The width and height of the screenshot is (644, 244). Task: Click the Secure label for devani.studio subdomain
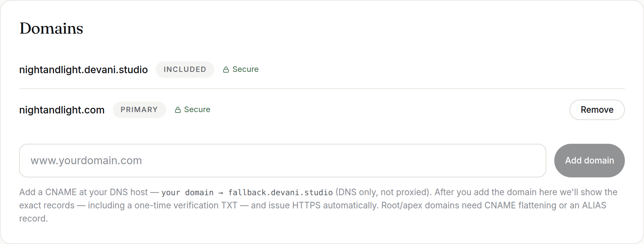click(245, 69)
